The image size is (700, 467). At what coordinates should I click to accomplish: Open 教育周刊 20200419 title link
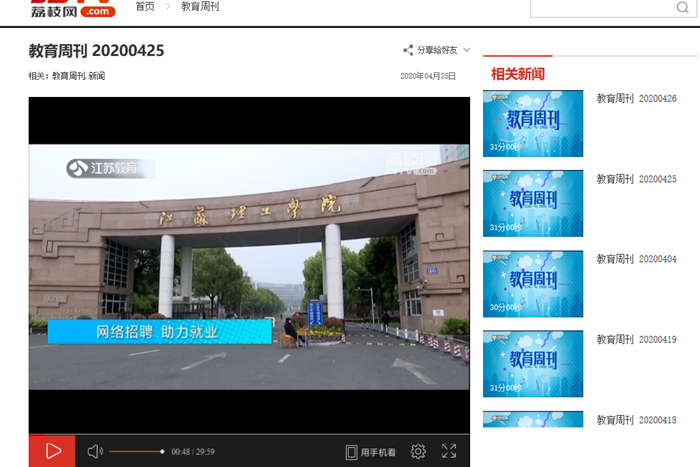[636, 340]
